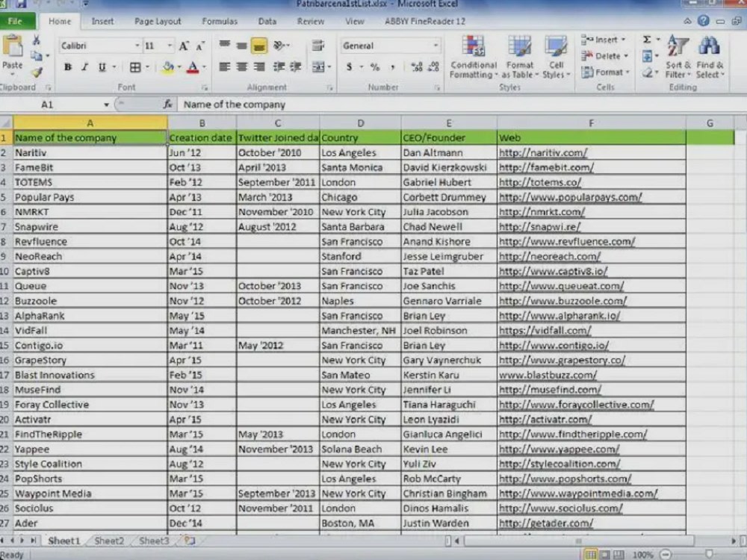Click the Merge & Center icon
The width and height of the screenshot is (747, 560).
coord(317,67)
